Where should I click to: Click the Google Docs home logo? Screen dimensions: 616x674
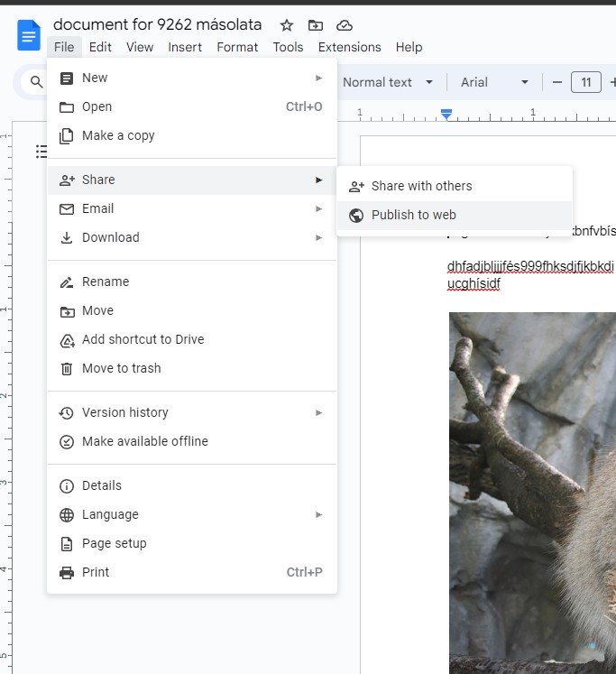tap(29, 35)
